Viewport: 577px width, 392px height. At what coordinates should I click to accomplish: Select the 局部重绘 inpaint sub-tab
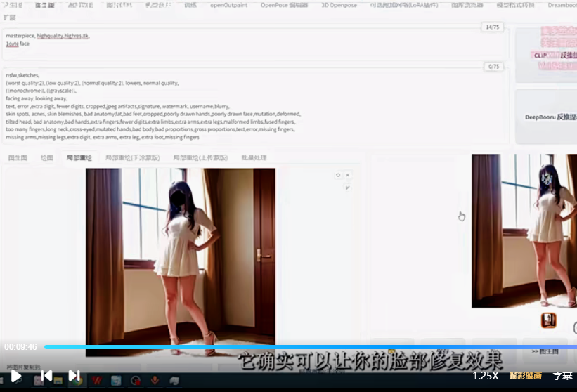coord(79,158)
